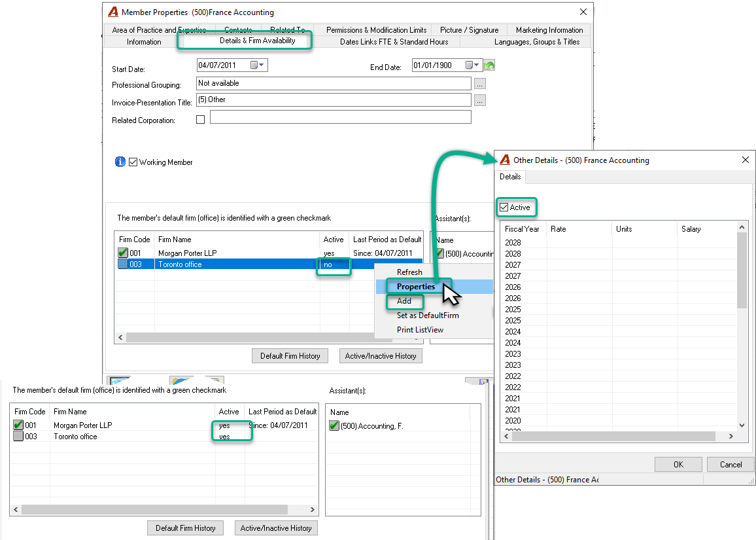Switch to the Information tab
756x540 pixels.
144,42
